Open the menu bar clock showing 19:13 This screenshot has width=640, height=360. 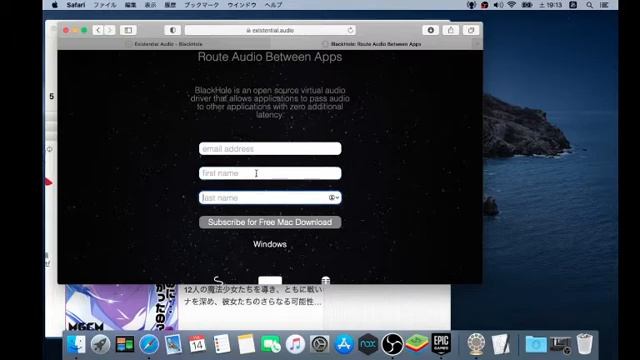click(551, 5)
